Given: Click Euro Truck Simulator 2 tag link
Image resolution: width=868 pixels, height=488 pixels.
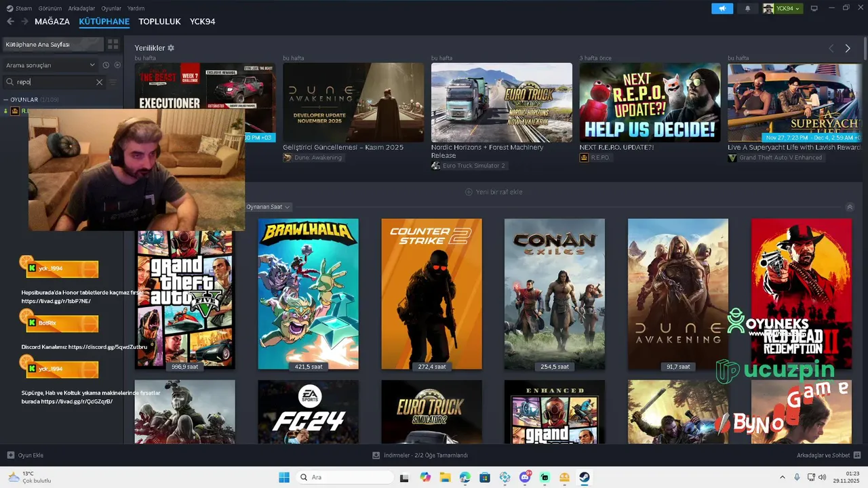Looking at the screenshot, I should [x=468, y=165].
